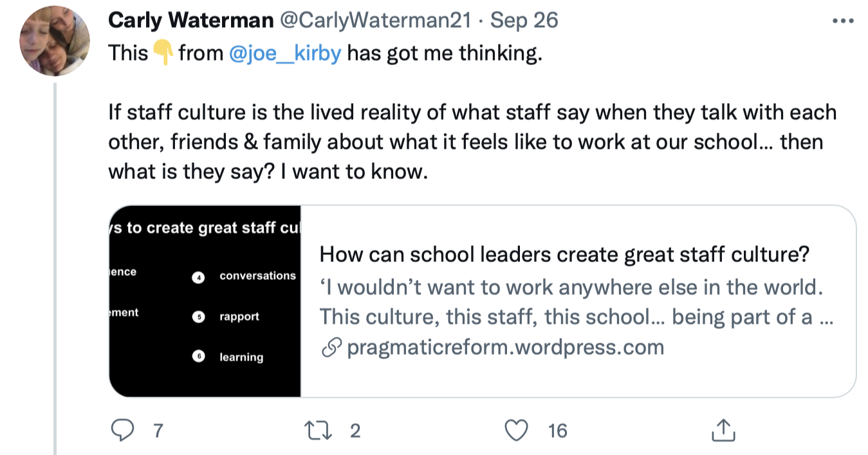
Task: Click the retweet count 2
Action: (x=355, y=431)
